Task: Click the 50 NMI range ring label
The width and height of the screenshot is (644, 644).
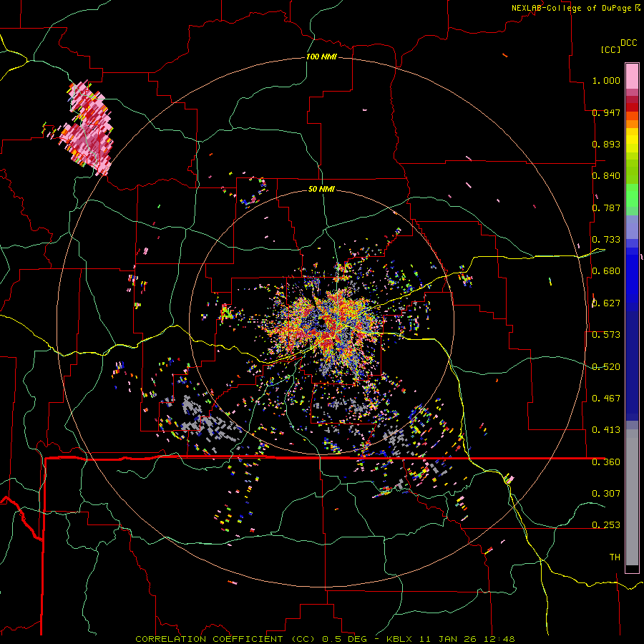Action: (321, 189)
